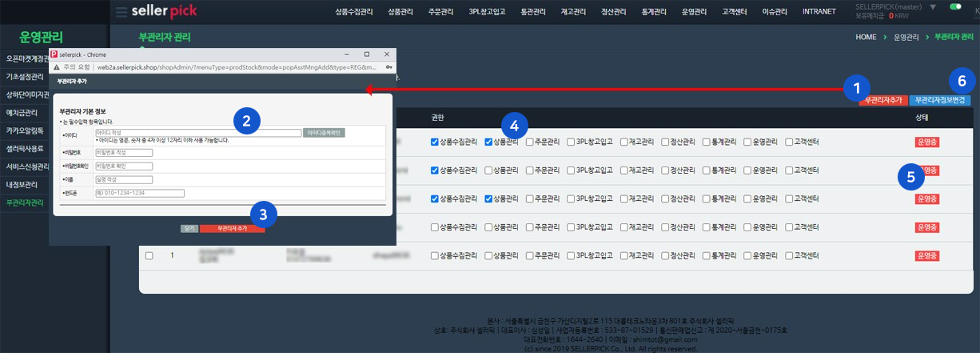Click HOME in the breadcrumb

(866, 37)
